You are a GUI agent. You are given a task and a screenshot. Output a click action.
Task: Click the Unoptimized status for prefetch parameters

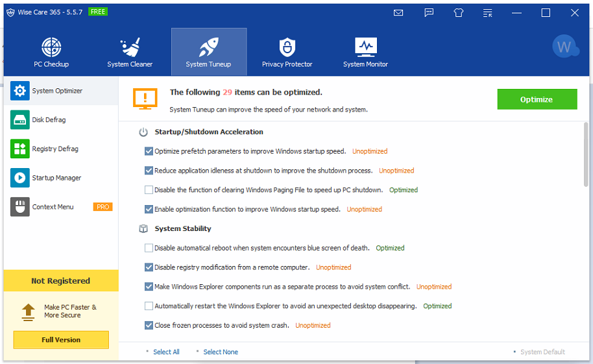[x=370, y=151]
